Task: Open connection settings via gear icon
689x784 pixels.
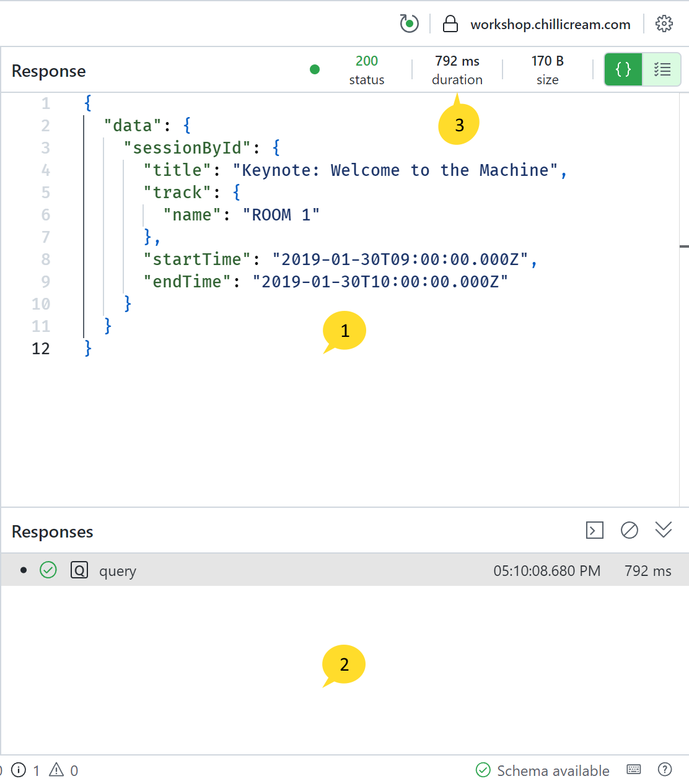Action: [664, 24]
